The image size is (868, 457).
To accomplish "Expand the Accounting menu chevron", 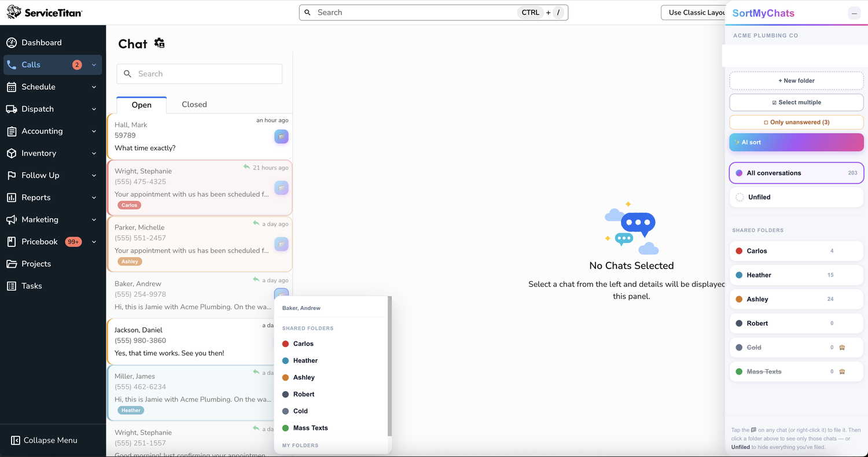I will coord(94,131).
